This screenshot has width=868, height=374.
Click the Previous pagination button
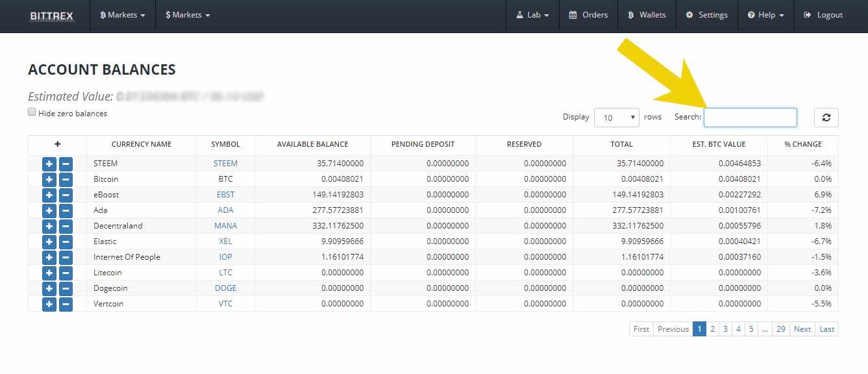point(673,329)
